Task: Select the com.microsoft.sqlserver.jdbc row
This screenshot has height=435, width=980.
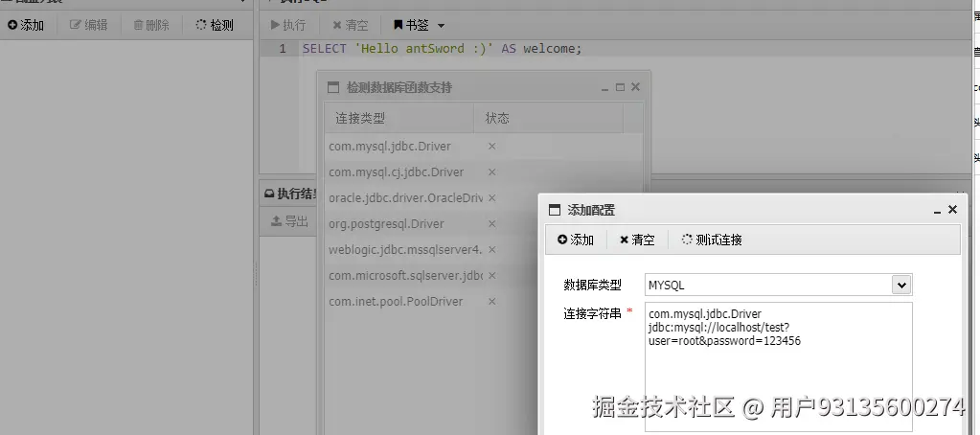Action: pos(431,276)
